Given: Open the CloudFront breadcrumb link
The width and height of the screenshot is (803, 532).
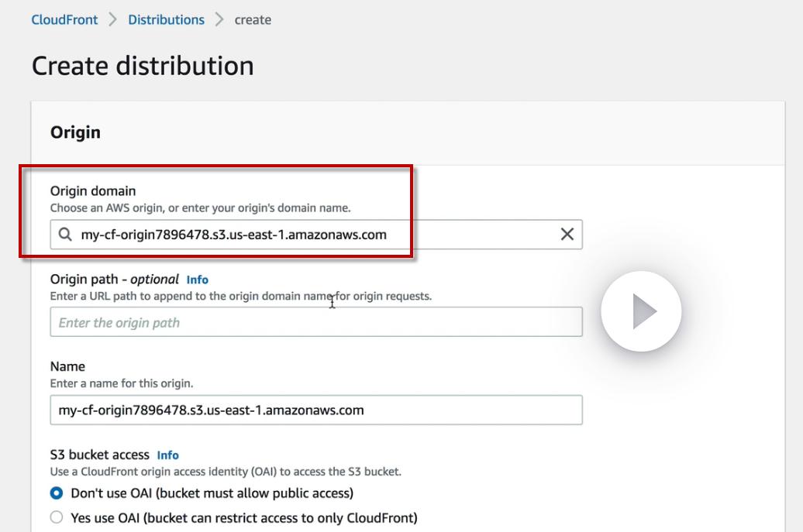Looking at the screenshot, I should click(64, 20).
